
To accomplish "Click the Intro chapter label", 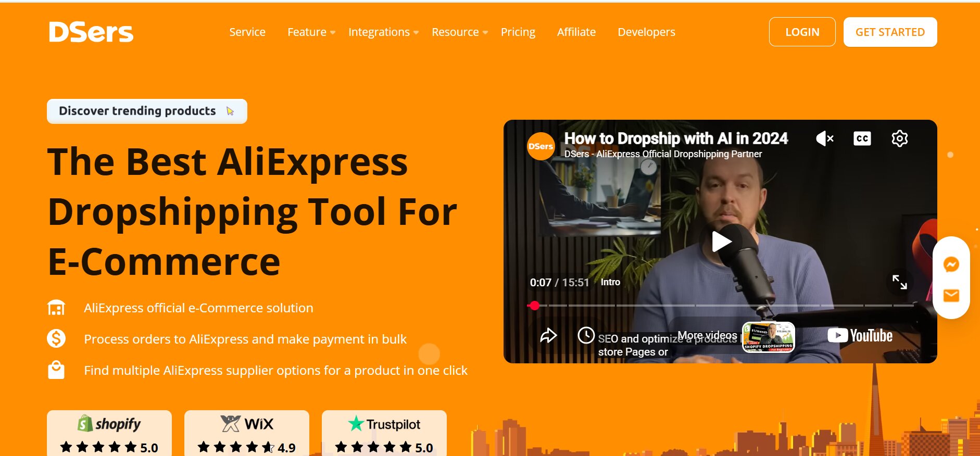I will tap(610, 282).
